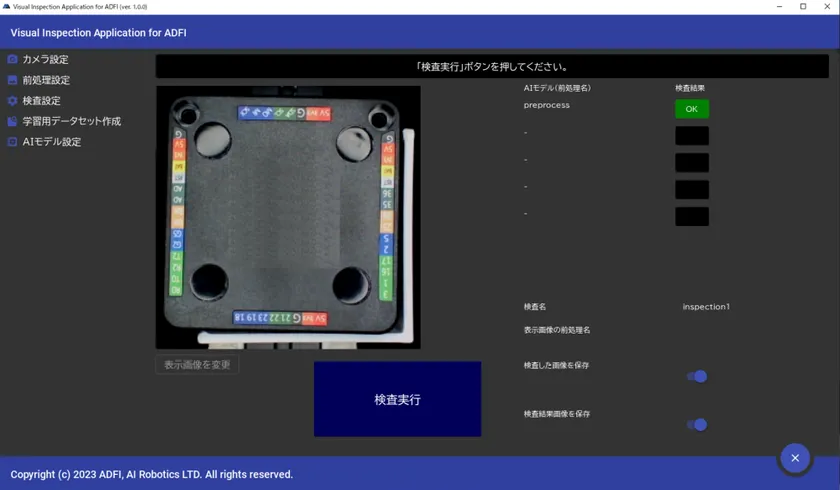Click the Visual Inspection Application for ADFI header

(99, 33)
